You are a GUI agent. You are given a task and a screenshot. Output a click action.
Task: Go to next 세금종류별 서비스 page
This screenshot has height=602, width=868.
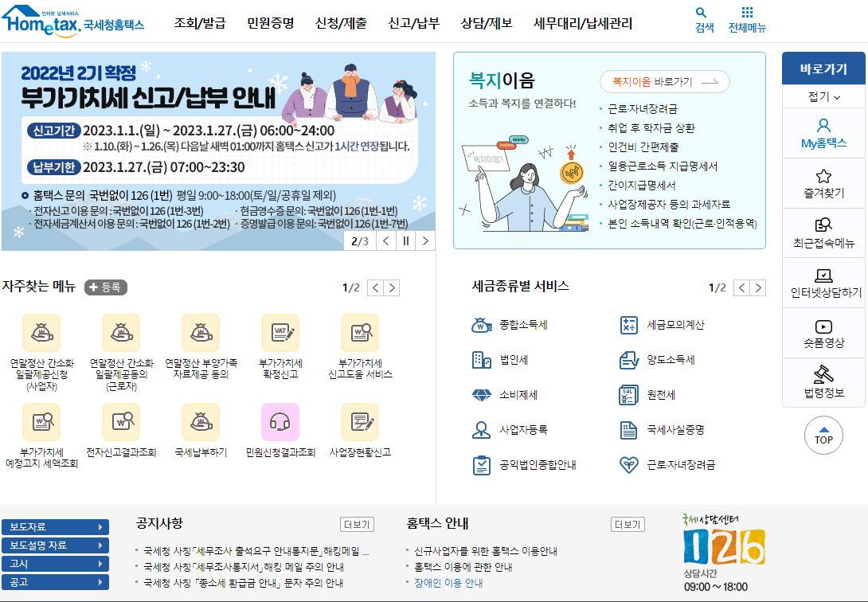[758, 287]
